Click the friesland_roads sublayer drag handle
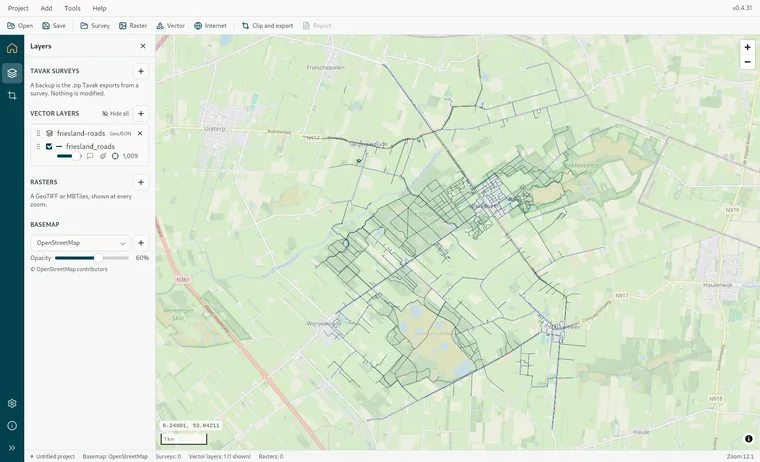760x462 pixels. pos(38,146)
